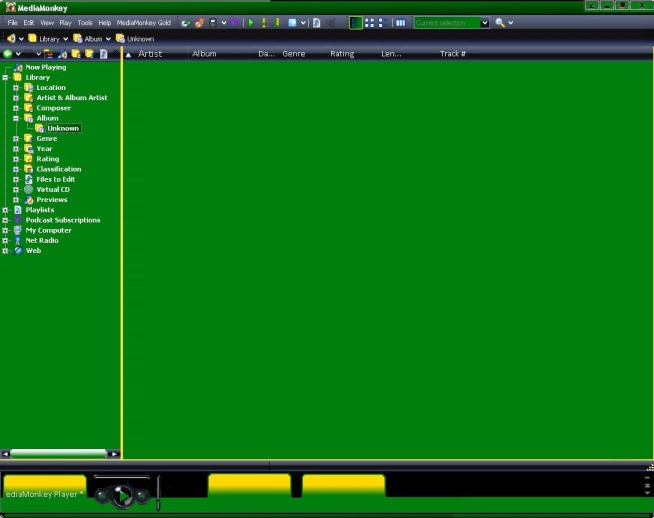Click the Files to Edit icon
The width and height of the screenshot is (654, 518).
click(x=28, y=179)
